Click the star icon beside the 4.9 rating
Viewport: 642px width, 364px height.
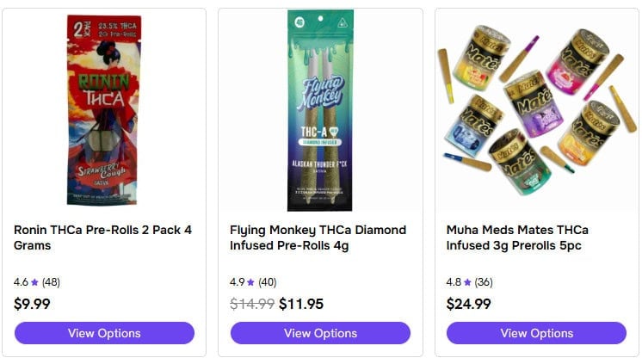click(251, 282)
